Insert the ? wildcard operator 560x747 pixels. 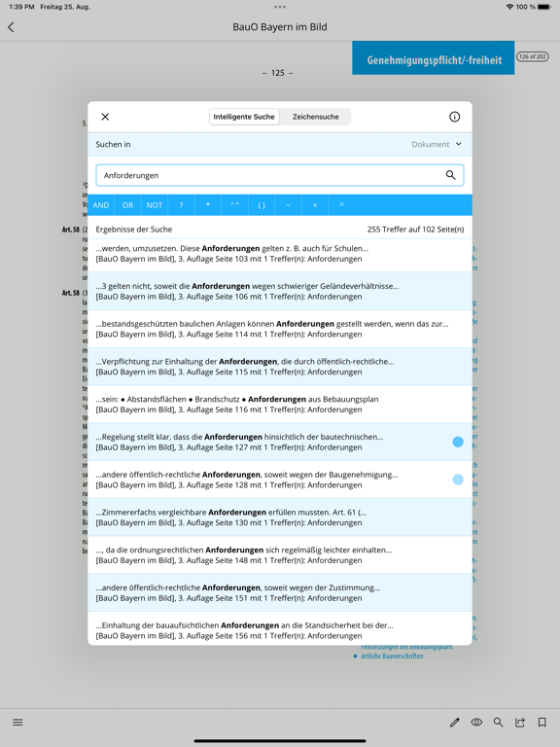(181, 205)
